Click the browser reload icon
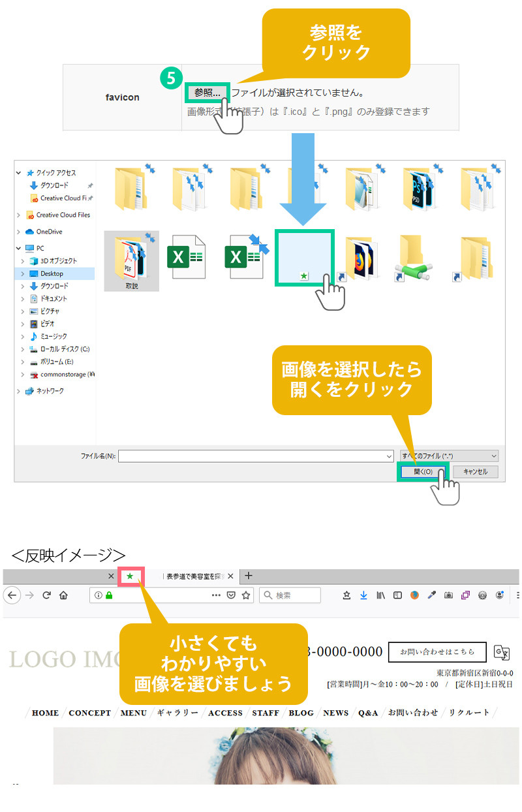The height and width of the screenshot is (812, 522). [46, 595]
